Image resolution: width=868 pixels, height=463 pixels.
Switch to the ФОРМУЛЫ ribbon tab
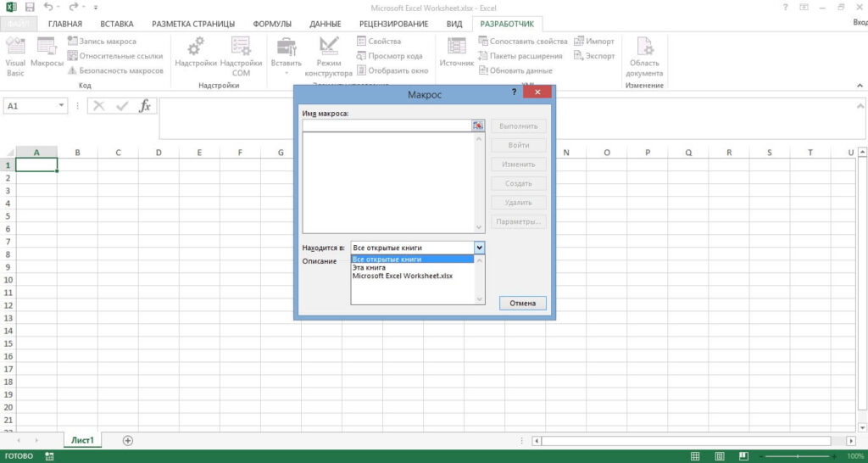click(x=271, y=24)
